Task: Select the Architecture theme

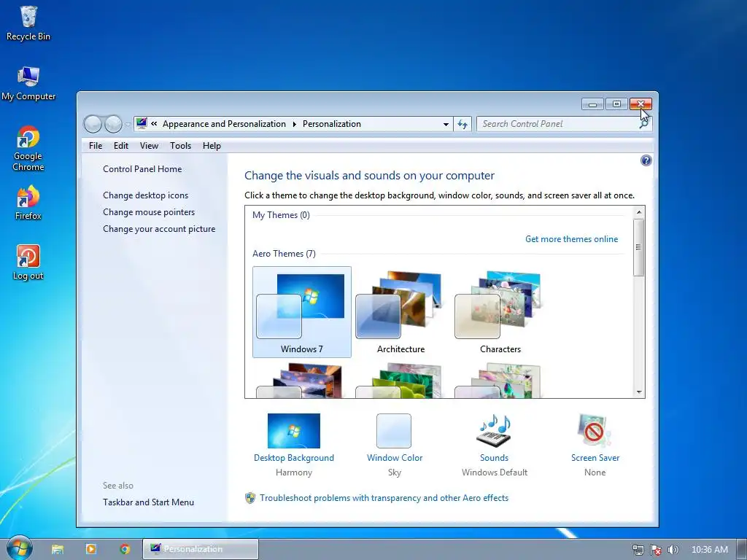Action: pyautogui.click(x=400, y=312)
